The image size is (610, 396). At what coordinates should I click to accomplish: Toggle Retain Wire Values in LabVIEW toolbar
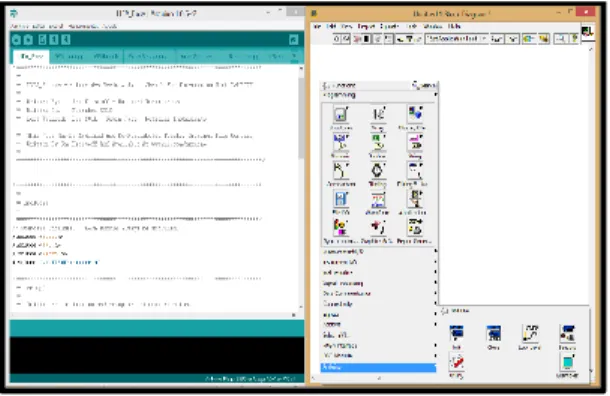[x=388, y=39]
